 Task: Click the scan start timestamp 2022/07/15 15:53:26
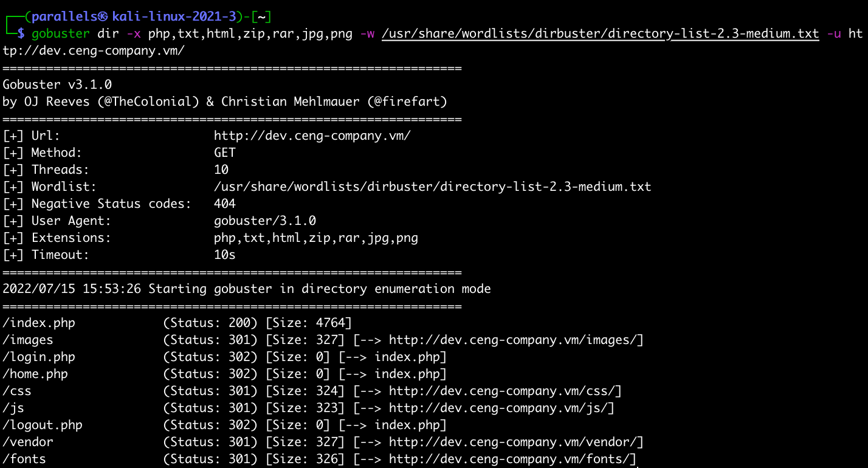point(72,289)
